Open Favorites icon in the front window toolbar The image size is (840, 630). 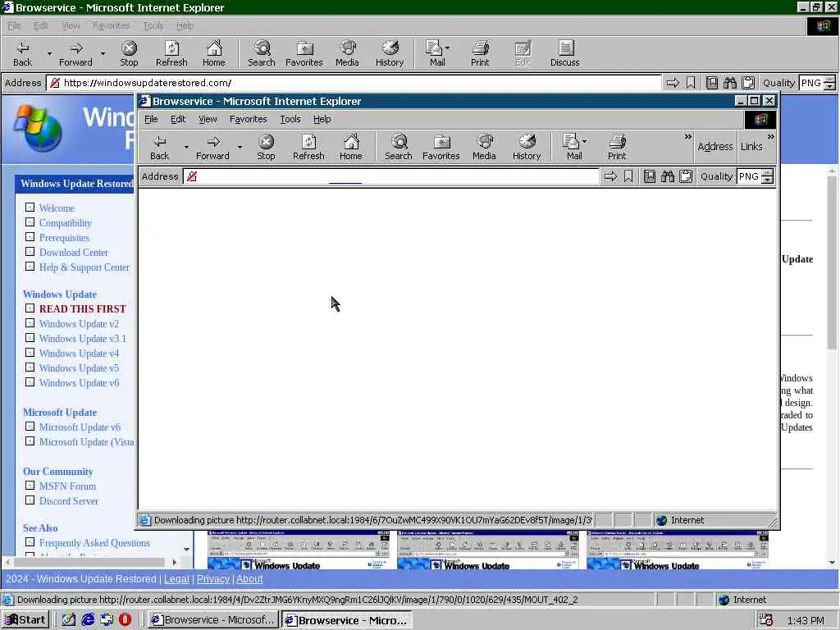pyautogui.click(x=441, y=148)
